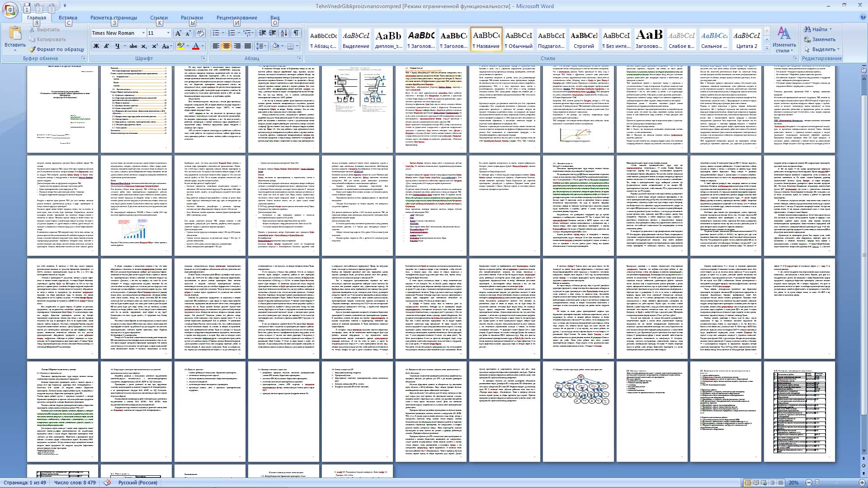Switch to Full Screen Reading view
Image resolution: width=868 pixels, height=488 pixels.
click(x=756, y=483)
